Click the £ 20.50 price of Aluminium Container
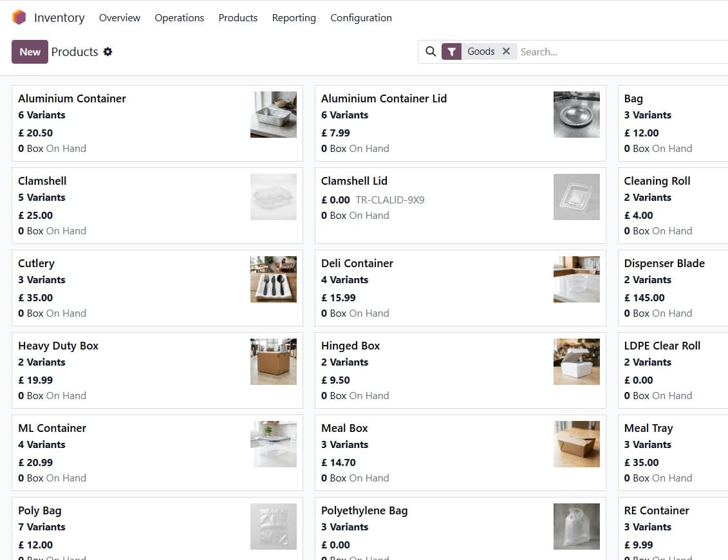728x560 pixels. [35, 133]
